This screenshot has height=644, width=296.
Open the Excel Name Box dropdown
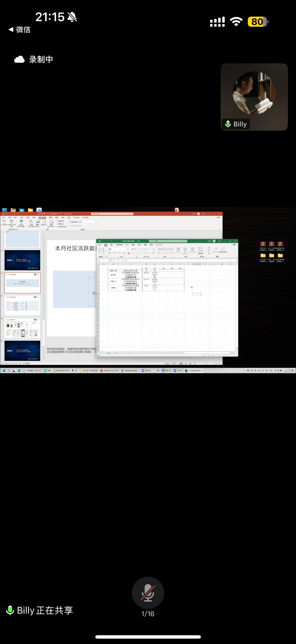click(x=108, y=261)
